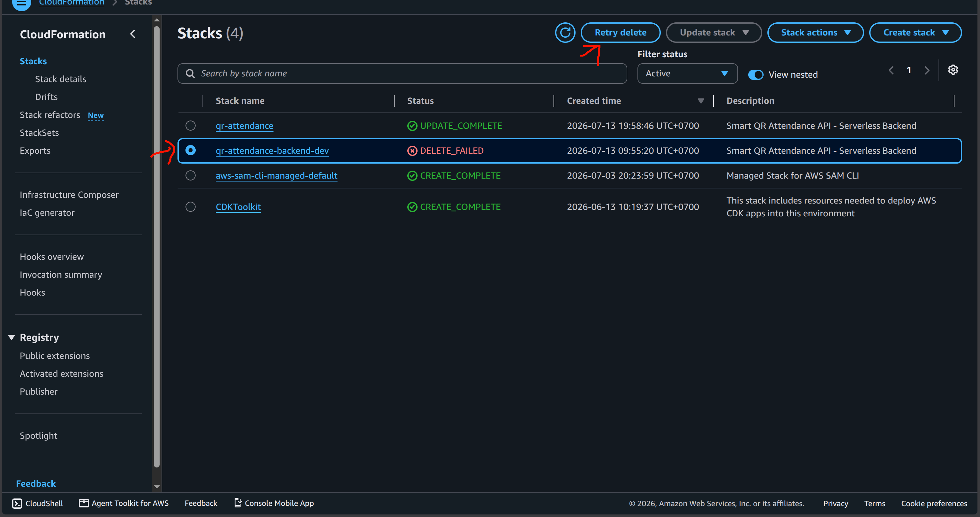Refresh the stacks list
Image resolution: width=980 pixels, height=517 pixels.
pyautogui.click(x=565, y=33)
